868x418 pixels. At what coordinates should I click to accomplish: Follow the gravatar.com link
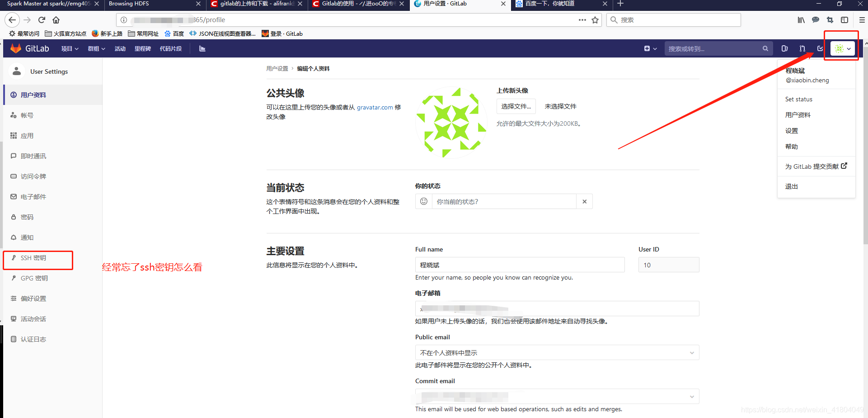[x=375, y=107]
